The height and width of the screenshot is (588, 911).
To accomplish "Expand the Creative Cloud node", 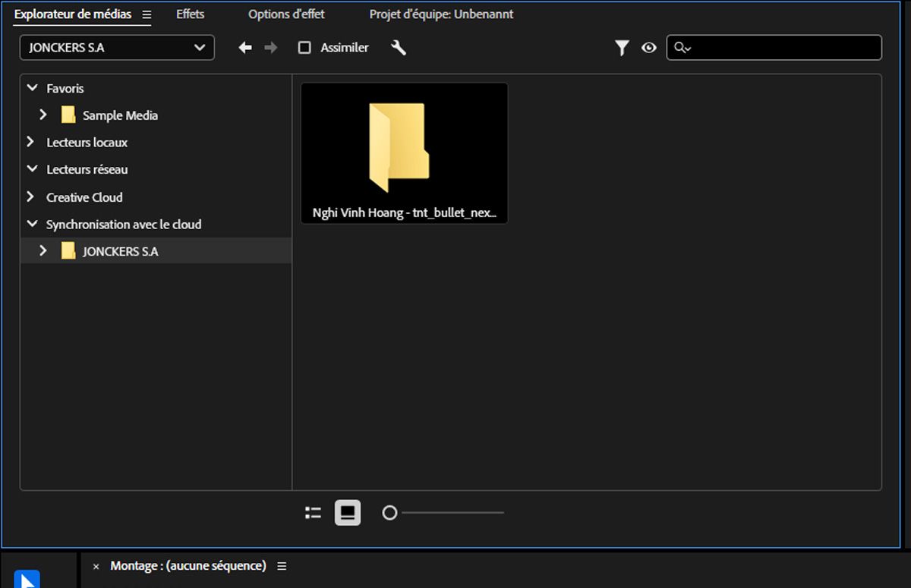I will [x=30, y=197].
